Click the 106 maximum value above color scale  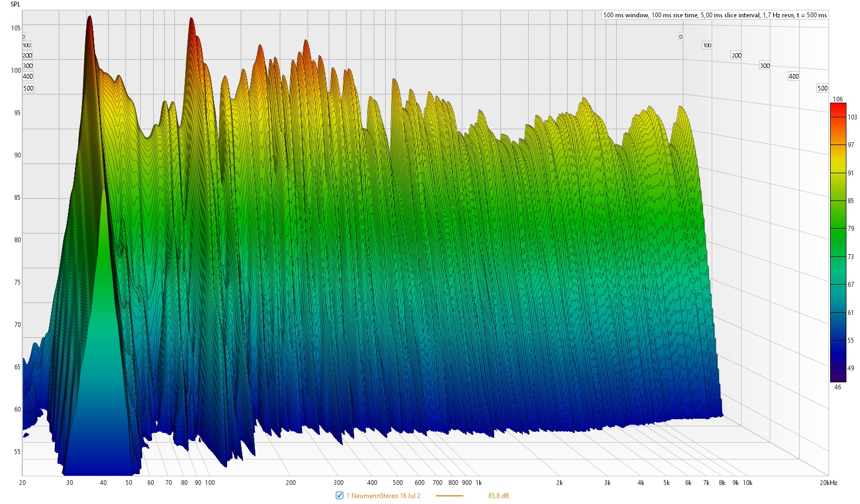(838, 99)
